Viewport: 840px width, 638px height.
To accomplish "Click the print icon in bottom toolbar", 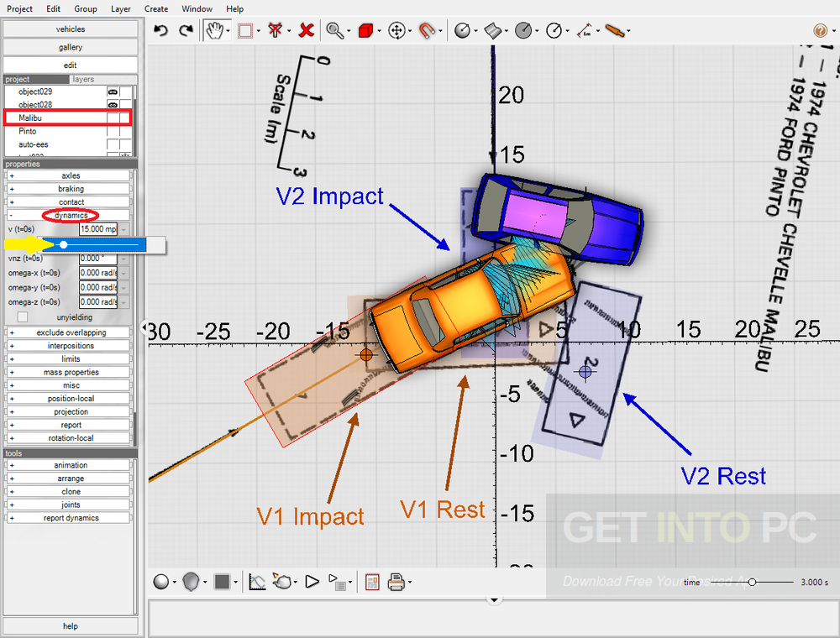I will [x=396, y=582].
